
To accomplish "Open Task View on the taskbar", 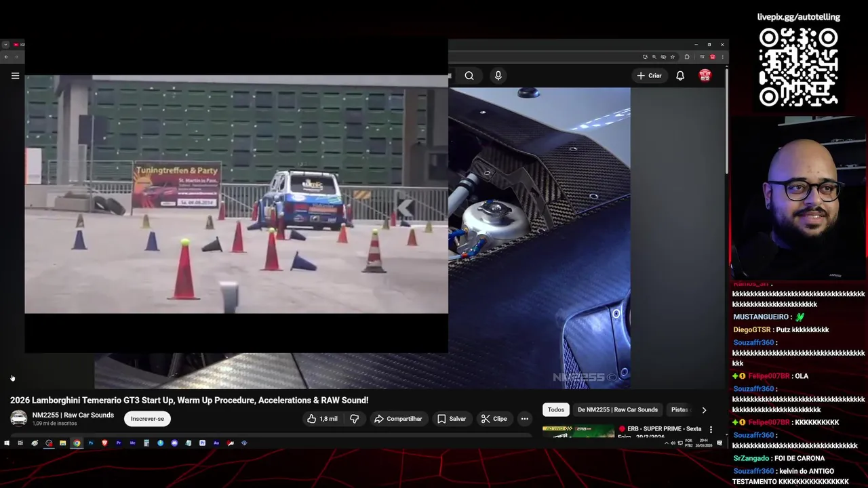I will (x=20, y=443).
